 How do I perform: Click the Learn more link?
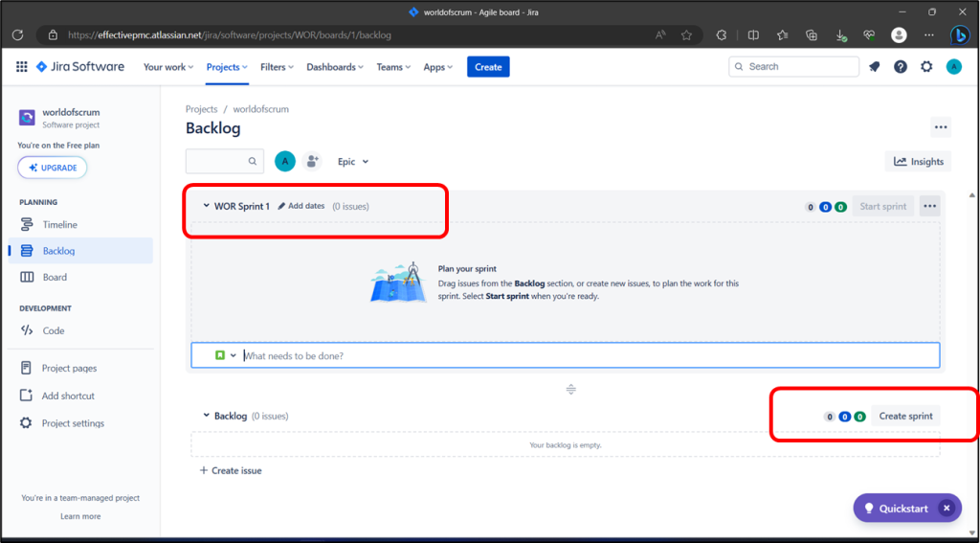(80, 516)
